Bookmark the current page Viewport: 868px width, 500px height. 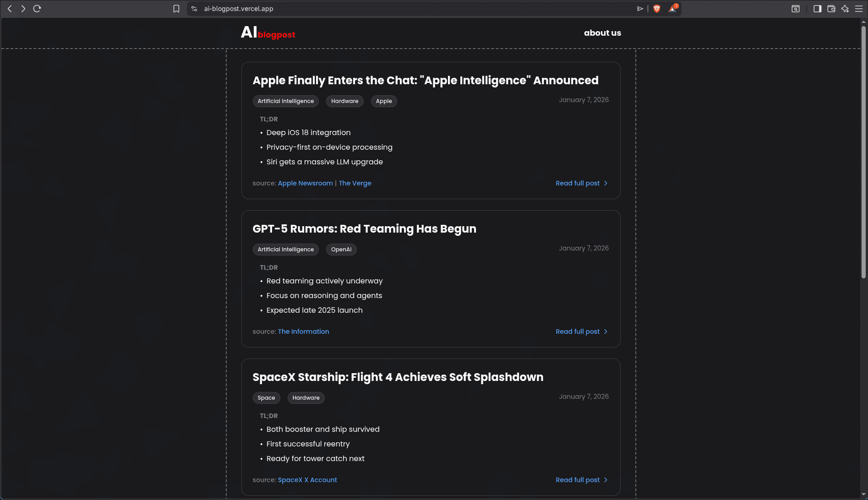click(176, 8)
